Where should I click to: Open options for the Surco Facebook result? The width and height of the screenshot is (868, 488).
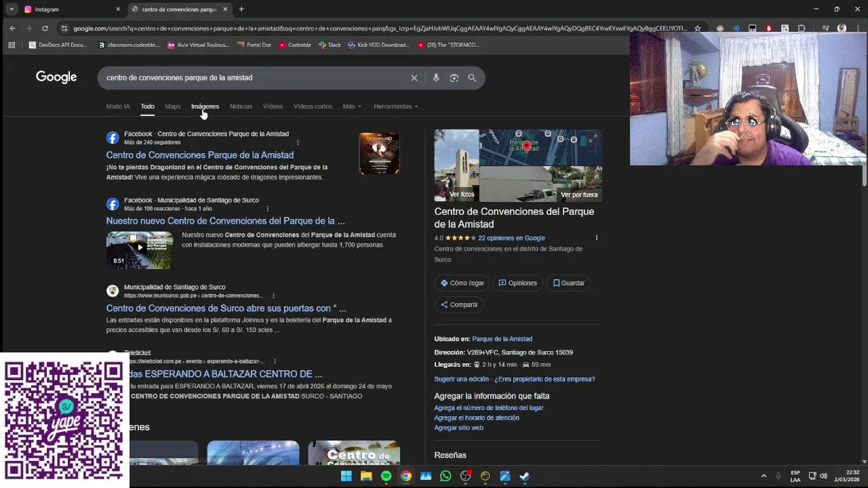(x=267, y=209)
